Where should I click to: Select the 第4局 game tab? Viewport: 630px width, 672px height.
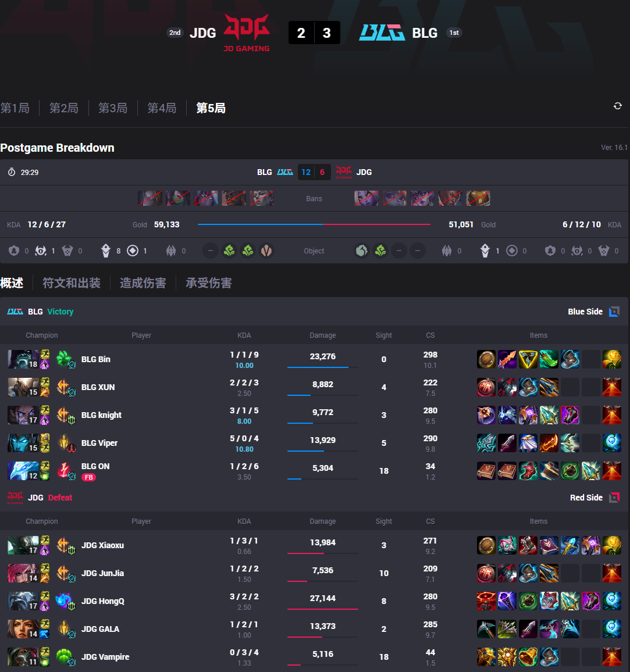[162, 108]
